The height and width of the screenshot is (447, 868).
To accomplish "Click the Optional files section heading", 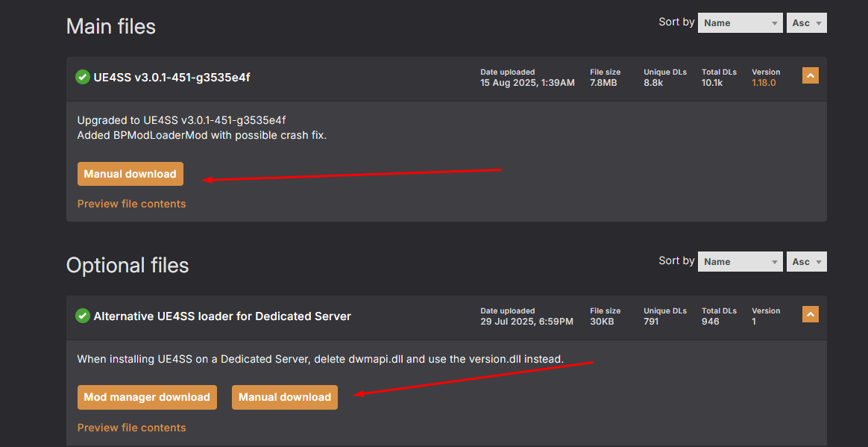I will 128,266.
